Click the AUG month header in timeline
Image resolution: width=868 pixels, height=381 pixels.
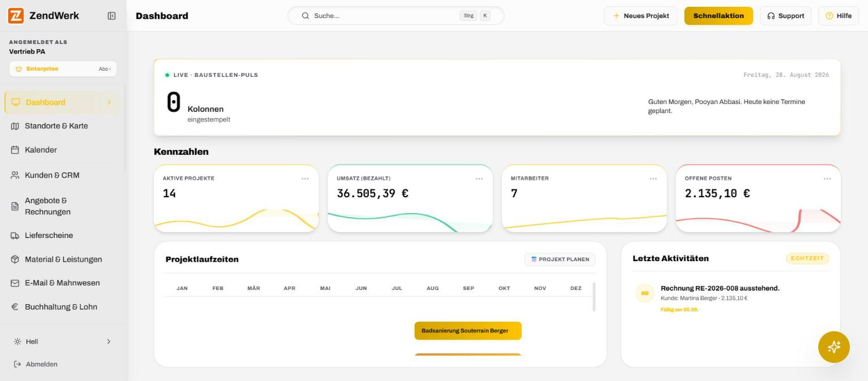[x=433, y=288]
